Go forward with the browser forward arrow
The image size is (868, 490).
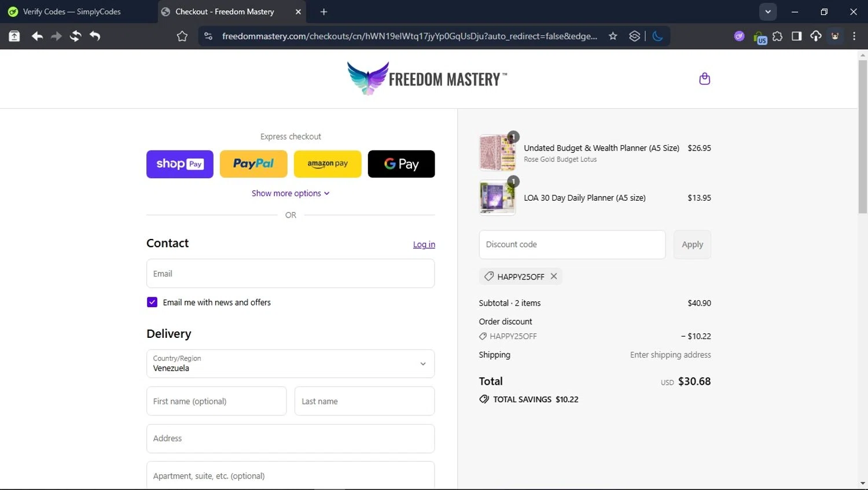[x=56, y=36]
